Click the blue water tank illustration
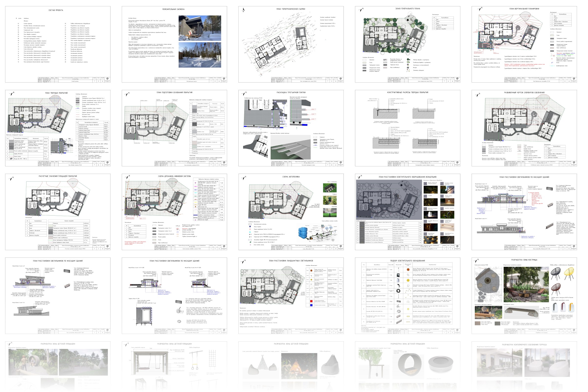 pyautogui.click(x=303, y=233)
